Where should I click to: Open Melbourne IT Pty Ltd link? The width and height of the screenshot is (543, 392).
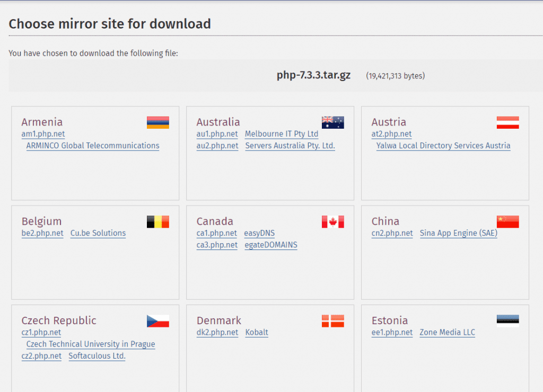[x=282, y=134]
